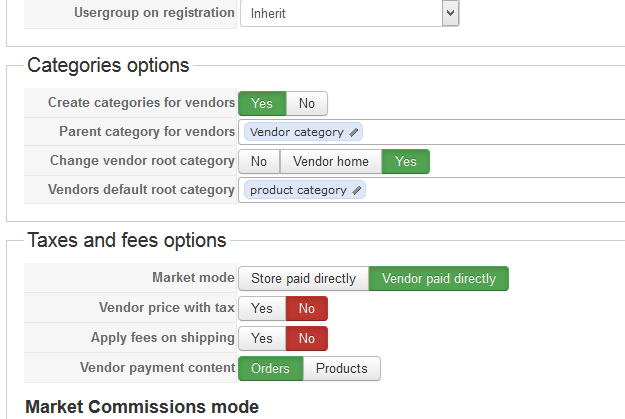Enable Vendor price with tax Yes
The height and width of the screenshot is (419, 625).
click(x=262, y=309)
